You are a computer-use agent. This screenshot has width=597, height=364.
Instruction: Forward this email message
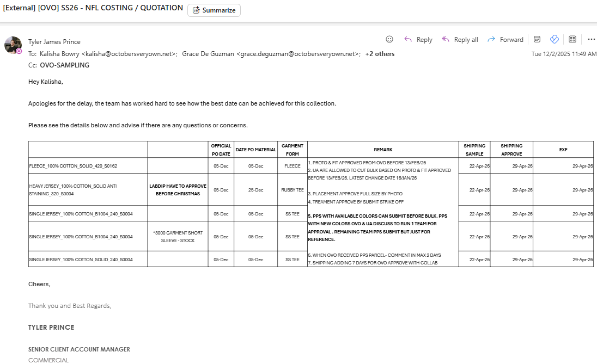click(505, 40)
